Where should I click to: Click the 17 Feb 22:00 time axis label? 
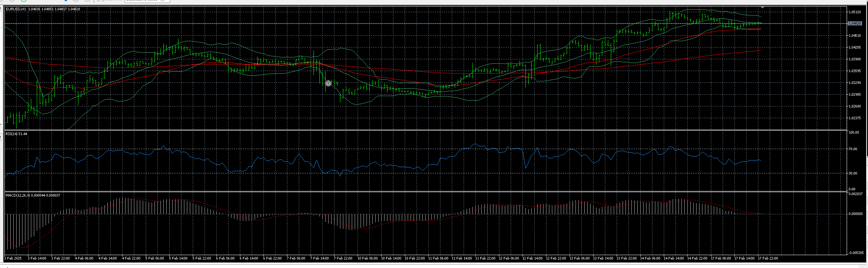click(768, 258)
